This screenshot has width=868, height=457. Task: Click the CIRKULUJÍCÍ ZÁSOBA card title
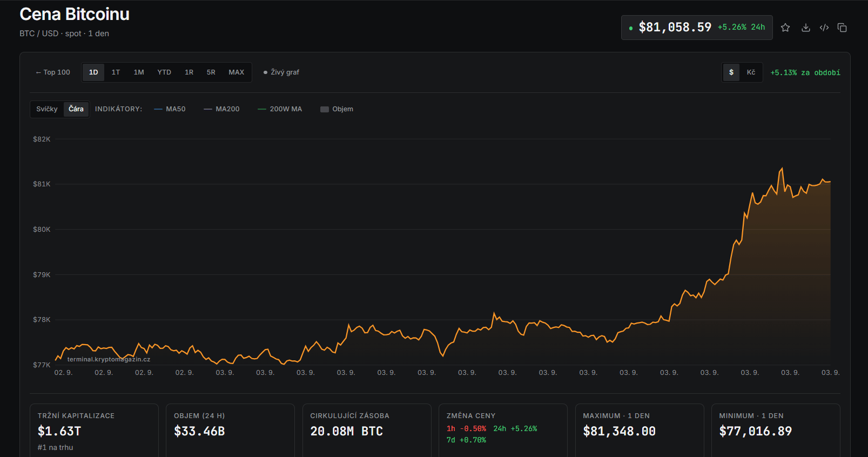349,416
